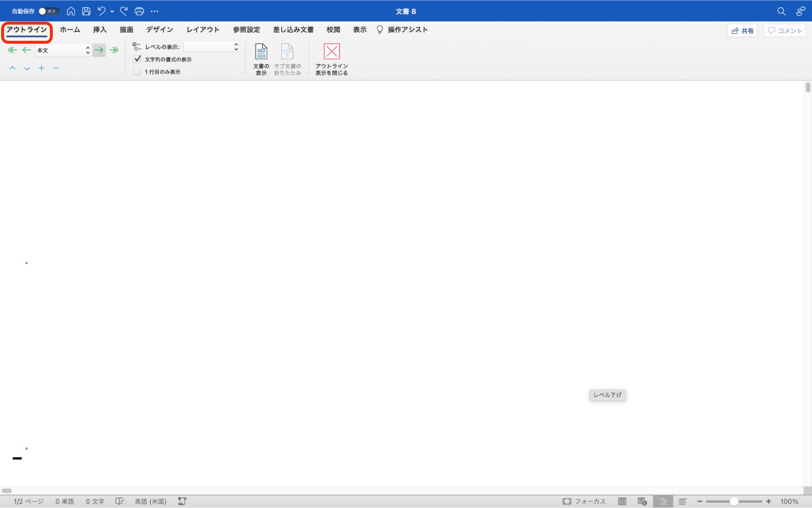Switch to print layout view icon
812x508 pixels.
click(x=622, y=501)
